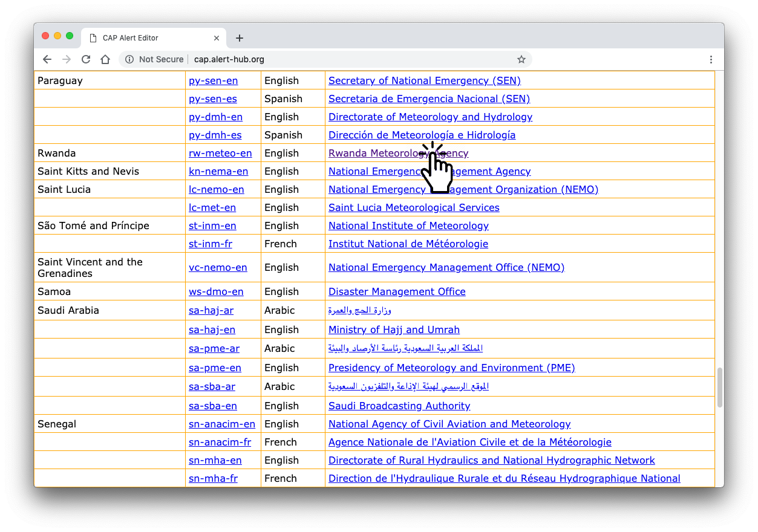Viewport: 758px width, 532px height.
Task: Select the São Tomé and Príncipe cell
Action: (109, 225)
